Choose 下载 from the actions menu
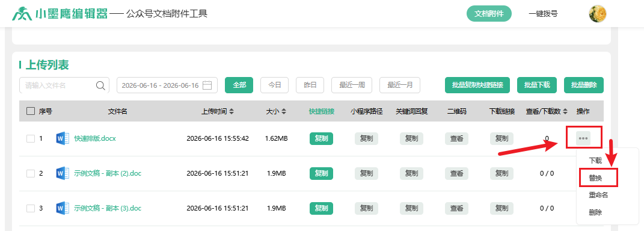 (595, 160)
